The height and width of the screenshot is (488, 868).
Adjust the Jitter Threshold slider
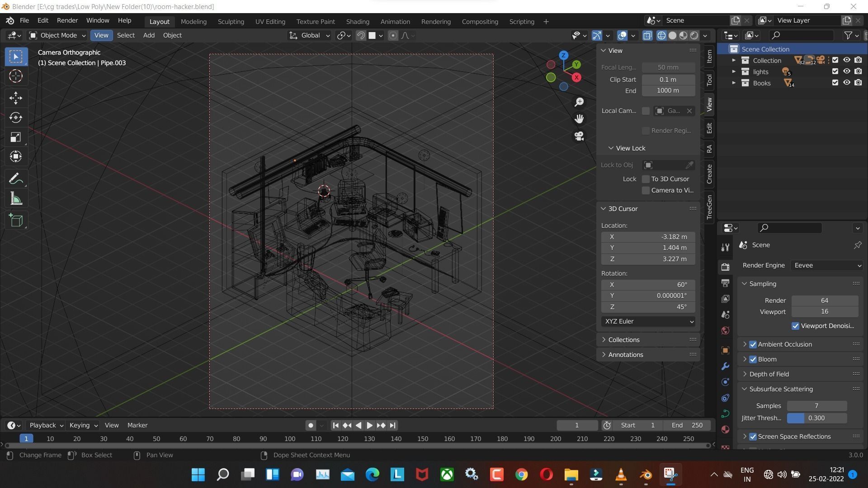[x=816, y=418]
